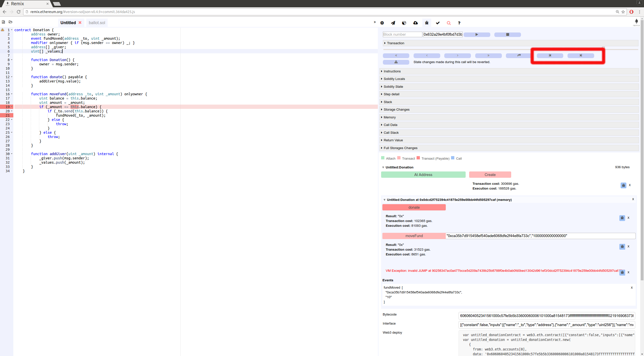Jump to previous breakpoint button
Image resolution: width=644 pixels, height=356 pixels.
coord(550,56)
